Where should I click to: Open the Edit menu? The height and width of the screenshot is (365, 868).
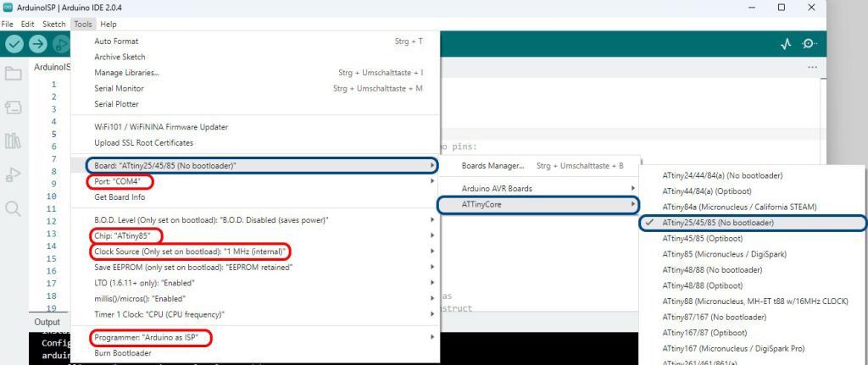28,25
